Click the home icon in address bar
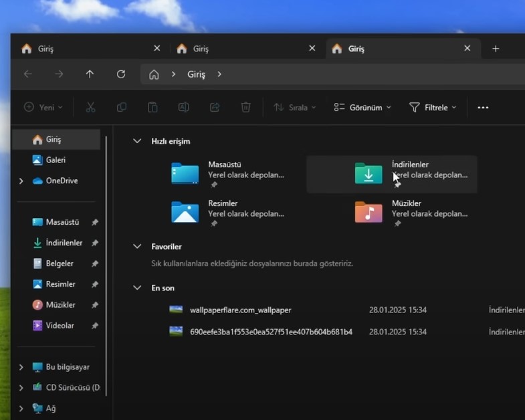 pyautogui.click(x=154, y=74)
